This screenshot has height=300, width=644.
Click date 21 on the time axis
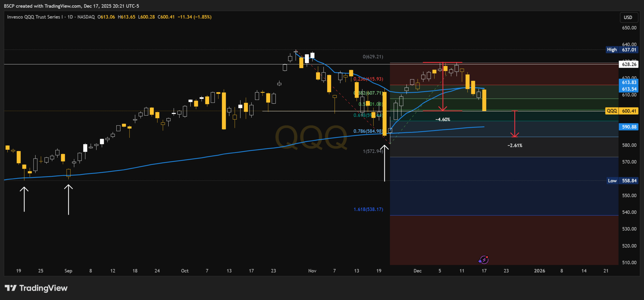click(606, 271)
